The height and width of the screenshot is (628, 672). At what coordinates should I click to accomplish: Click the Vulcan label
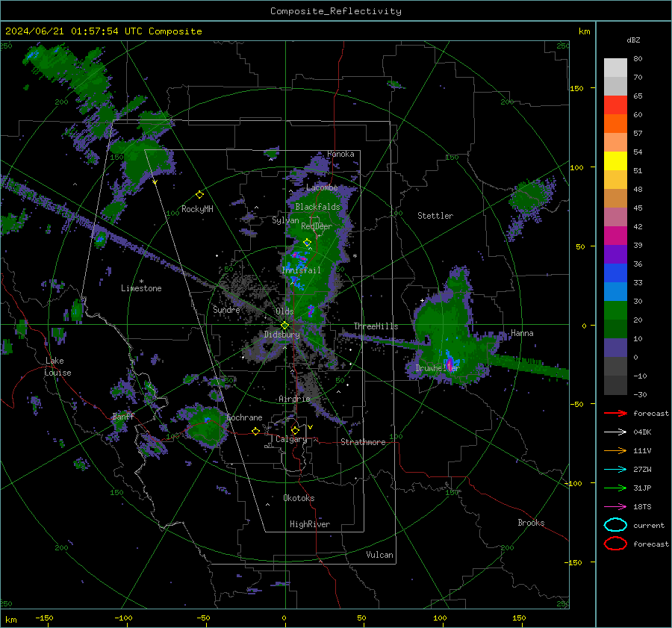(379, 555)
